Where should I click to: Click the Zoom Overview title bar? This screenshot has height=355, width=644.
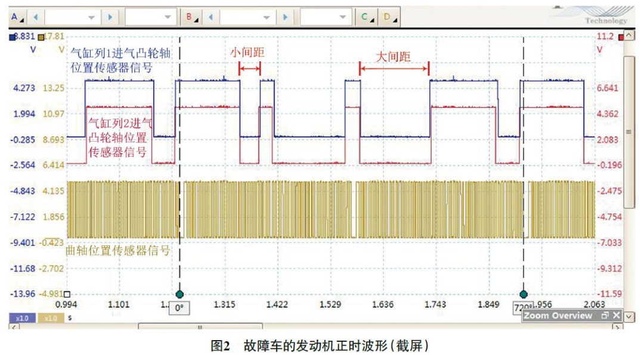(x=572, y=316)
